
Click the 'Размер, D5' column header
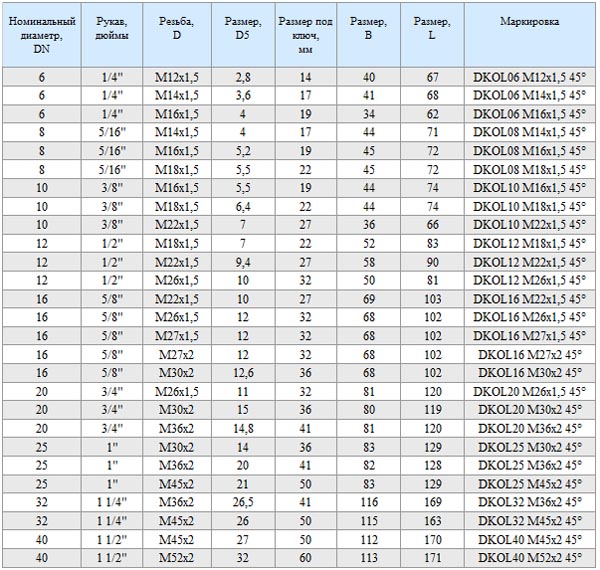point(243,35)
